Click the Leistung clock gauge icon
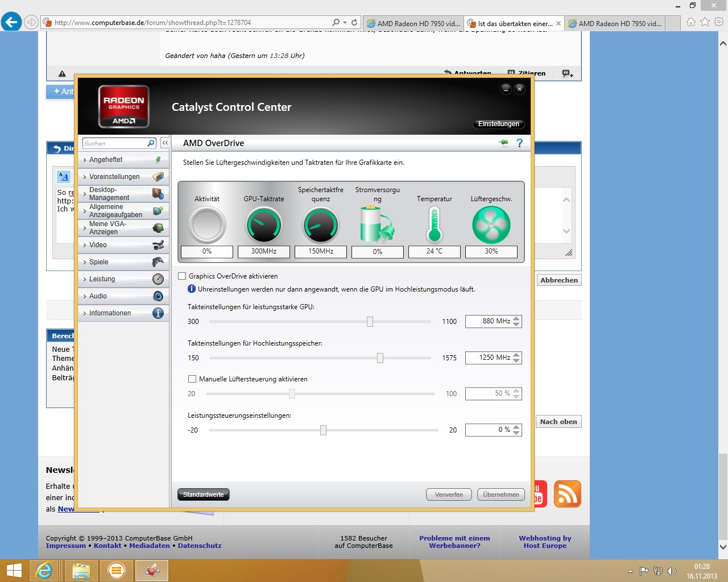728x582 pixels. [x=158, y=279]
